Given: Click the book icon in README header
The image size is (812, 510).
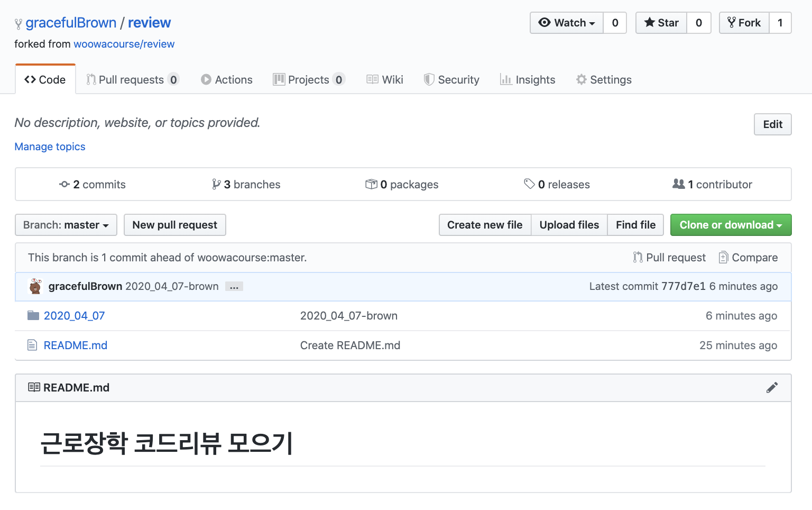Looking at the screenshot, I should click(34, 387).
